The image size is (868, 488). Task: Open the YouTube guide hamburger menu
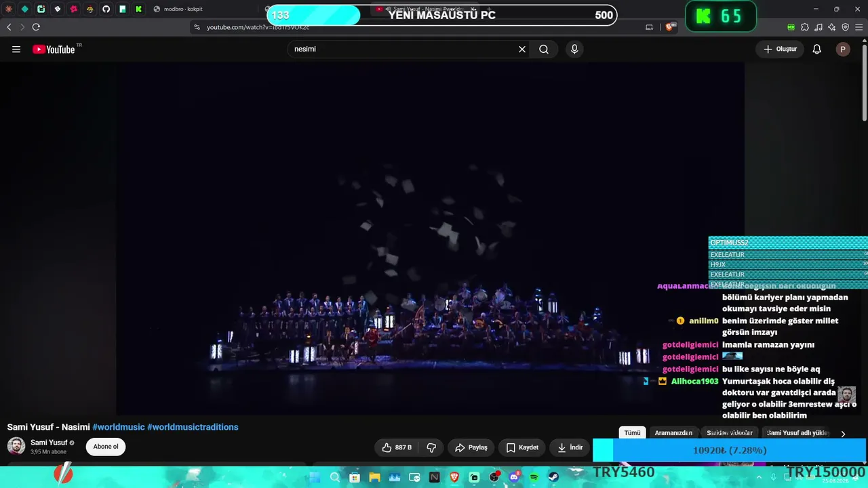16,49
